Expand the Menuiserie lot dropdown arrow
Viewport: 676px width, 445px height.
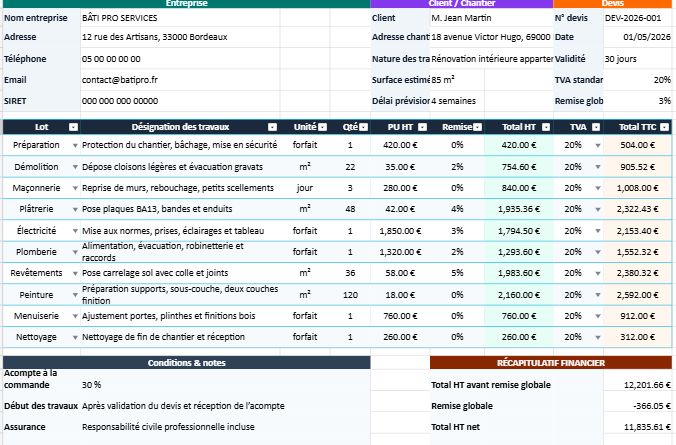(x=75, y=316)
